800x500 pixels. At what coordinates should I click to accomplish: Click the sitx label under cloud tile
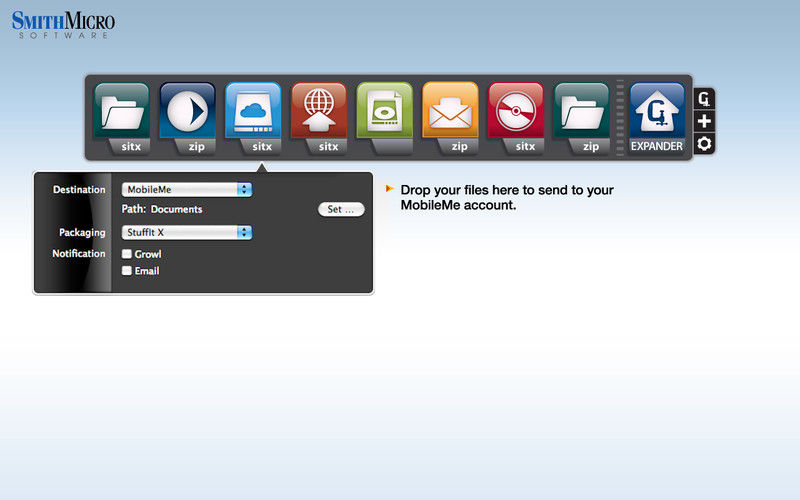tap(262, 146)
